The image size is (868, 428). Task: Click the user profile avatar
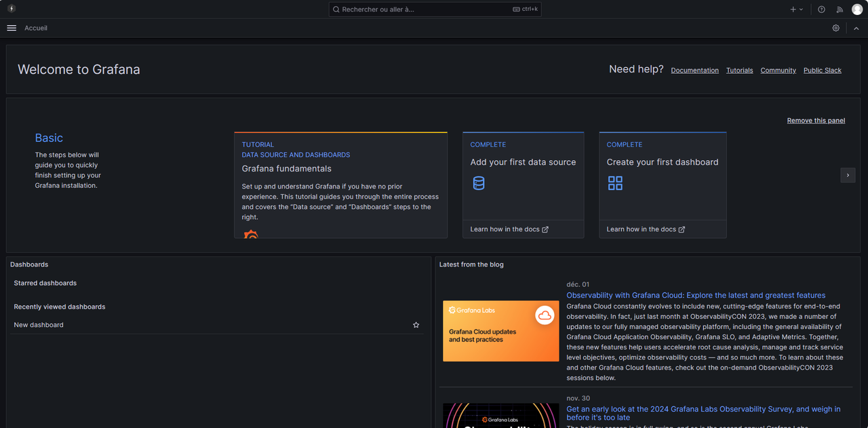coord(857,9)
